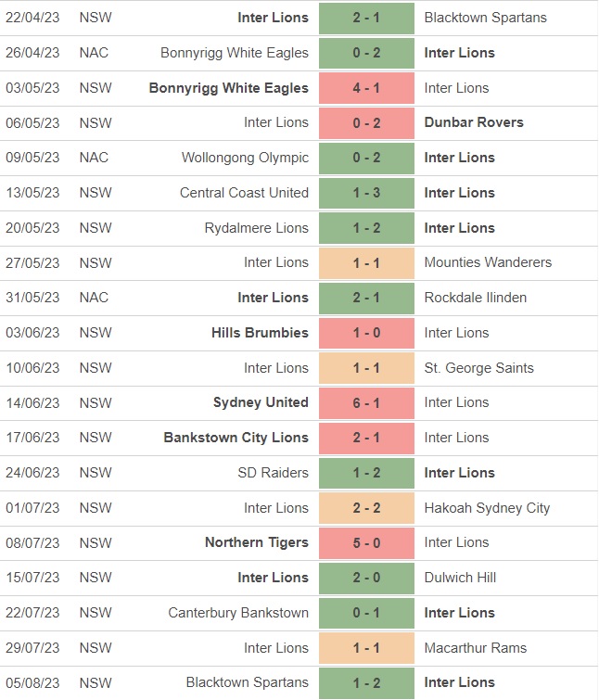This screenshot has height=700, width=599.
Task: Open the 6 - 1 Sydney United score
Action: [x=366, y=402]
